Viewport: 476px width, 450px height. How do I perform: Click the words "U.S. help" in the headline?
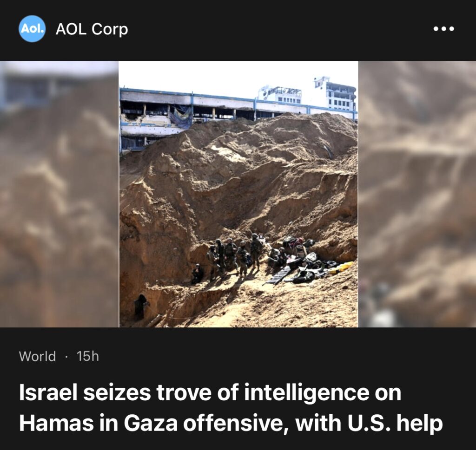[x=395, y=423]
